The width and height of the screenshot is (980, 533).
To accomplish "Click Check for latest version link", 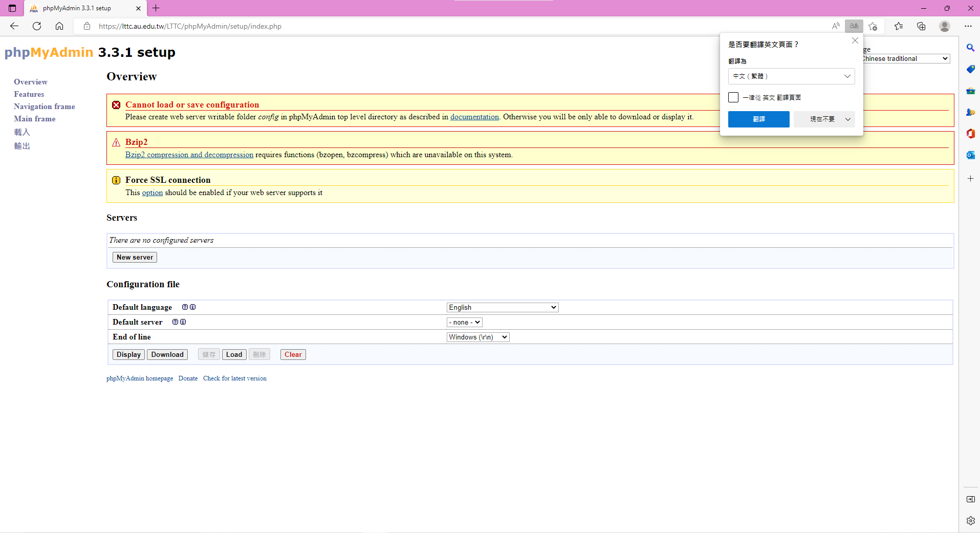I will [x=235, y=378].
